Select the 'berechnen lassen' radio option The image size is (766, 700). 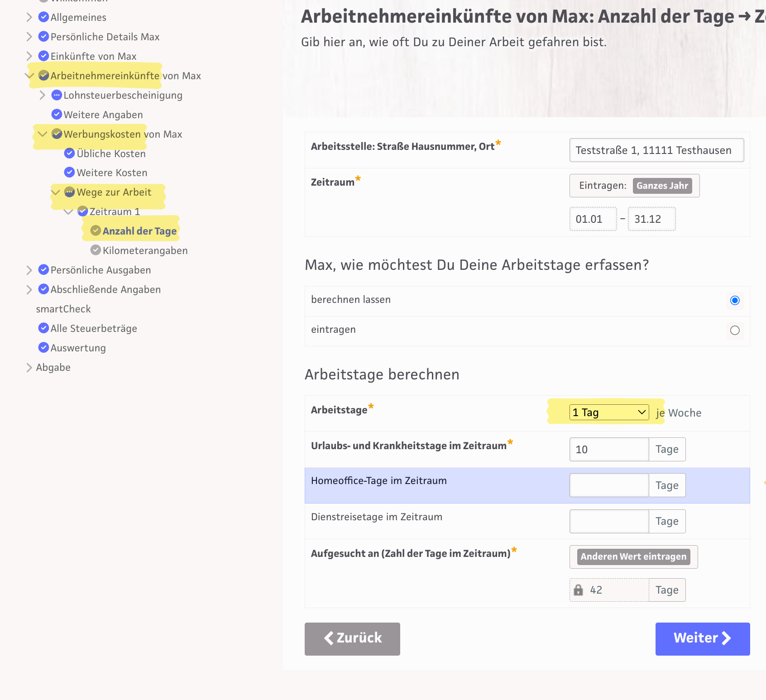734,300
